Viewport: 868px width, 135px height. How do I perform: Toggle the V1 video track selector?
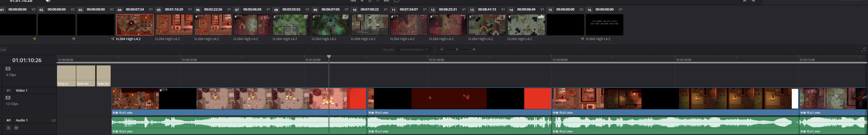click(x=8, y=91)
